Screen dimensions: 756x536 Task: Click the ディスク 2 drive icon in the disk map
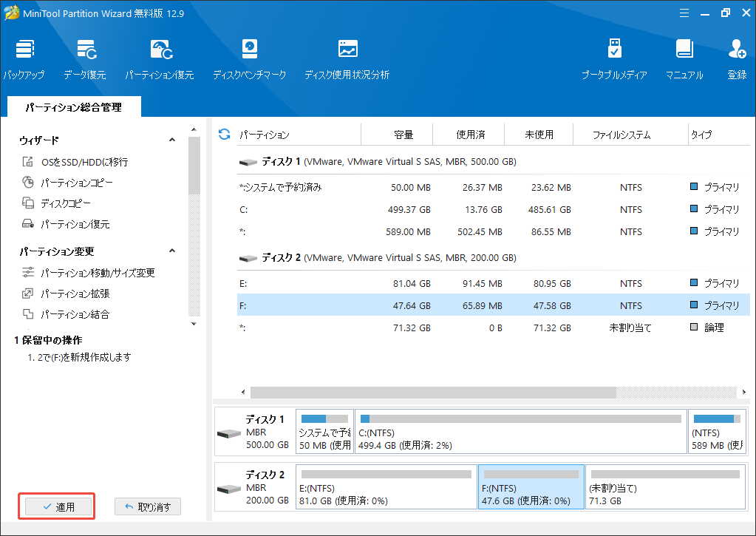[229, 489]
